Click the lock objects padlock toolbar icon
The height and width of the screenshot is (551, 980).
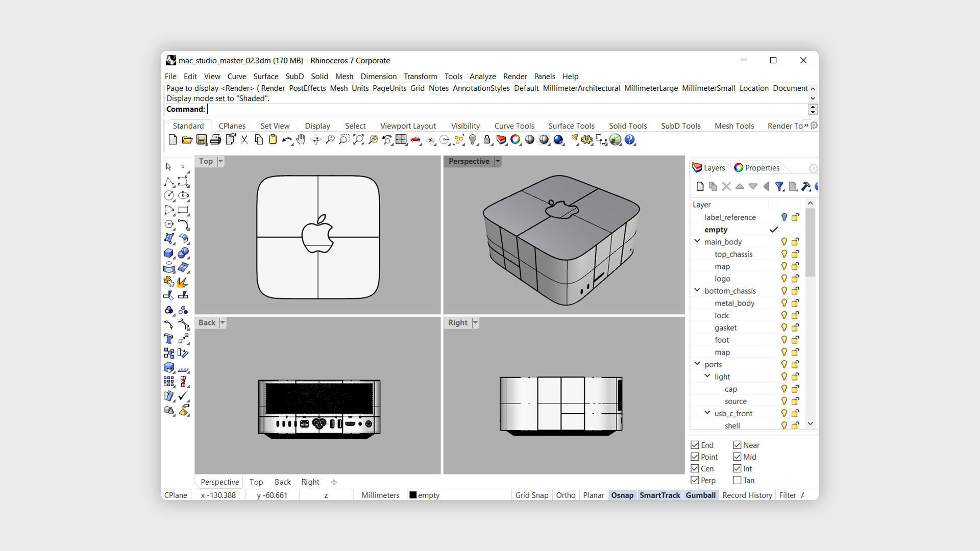pyautogui.click(x=487, y=140)
